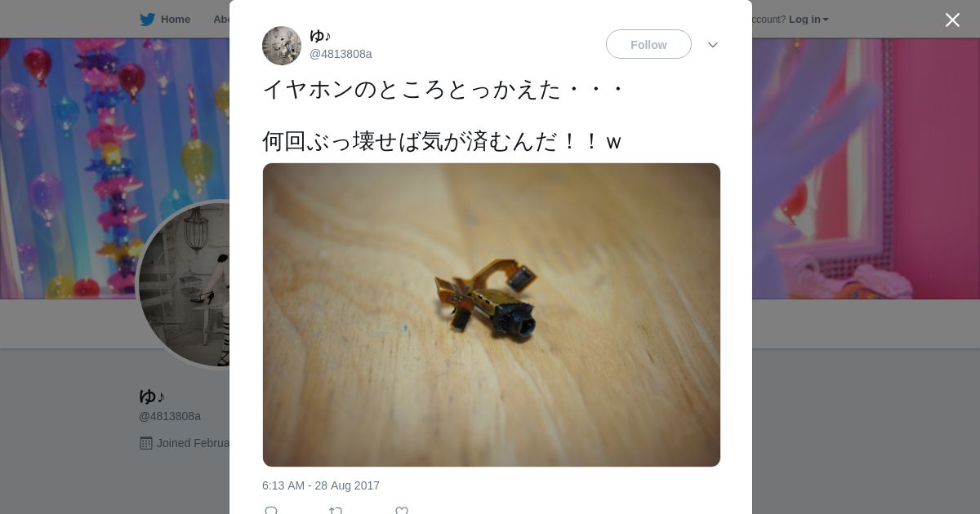The height and width of the screenshot is (514, 980).
Task: Like the tweet with heart icon
Action: (402, 511)
